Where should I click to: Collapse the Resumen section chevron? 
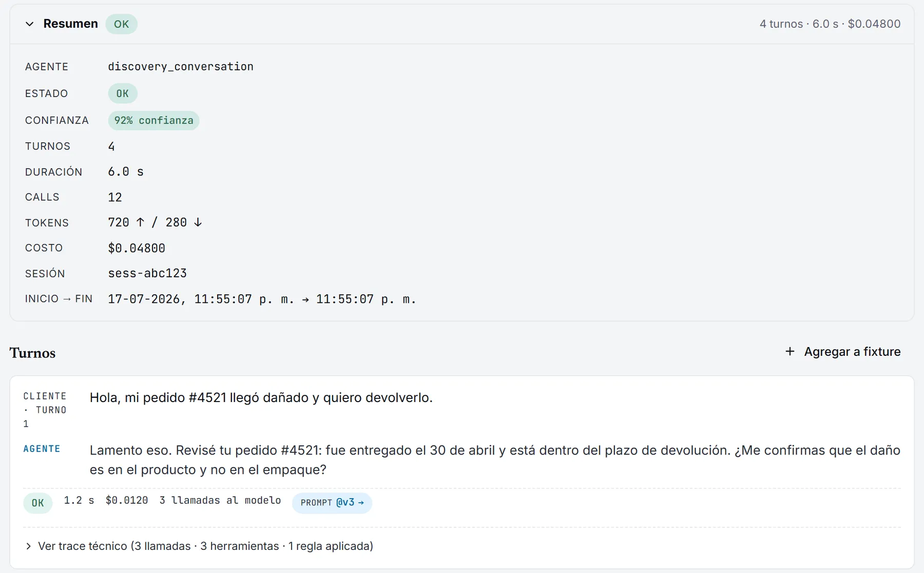point(30,24)
